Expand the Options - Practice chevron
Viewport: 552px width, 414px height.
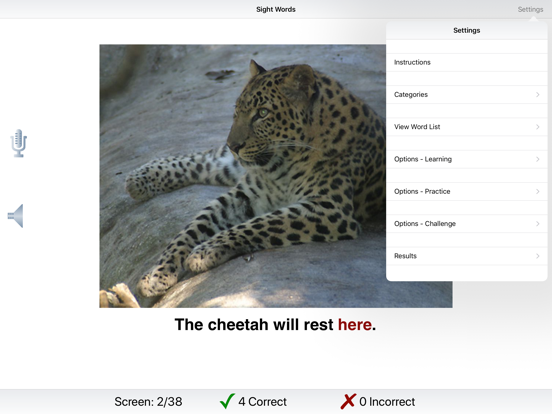click(x=538, y=192)
